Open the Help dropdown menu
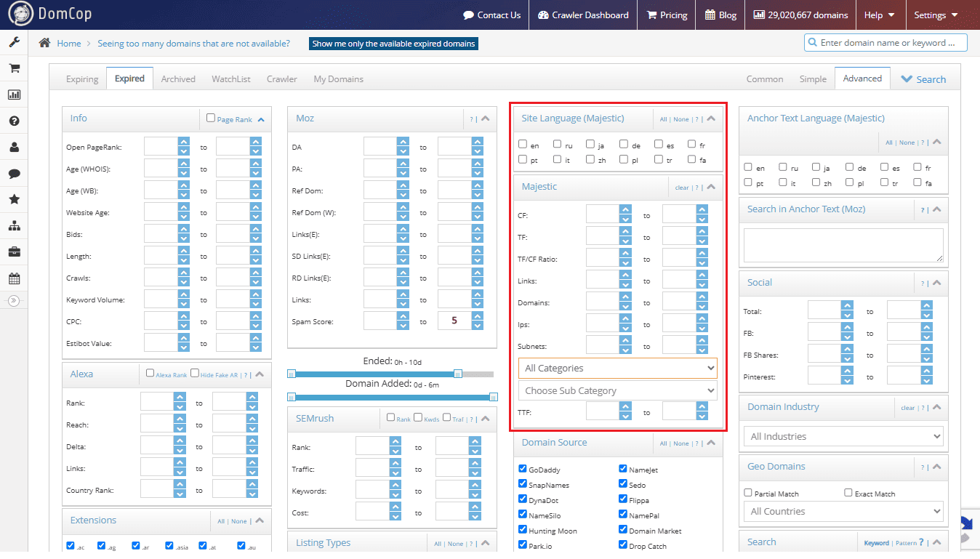 coord(880,15)
